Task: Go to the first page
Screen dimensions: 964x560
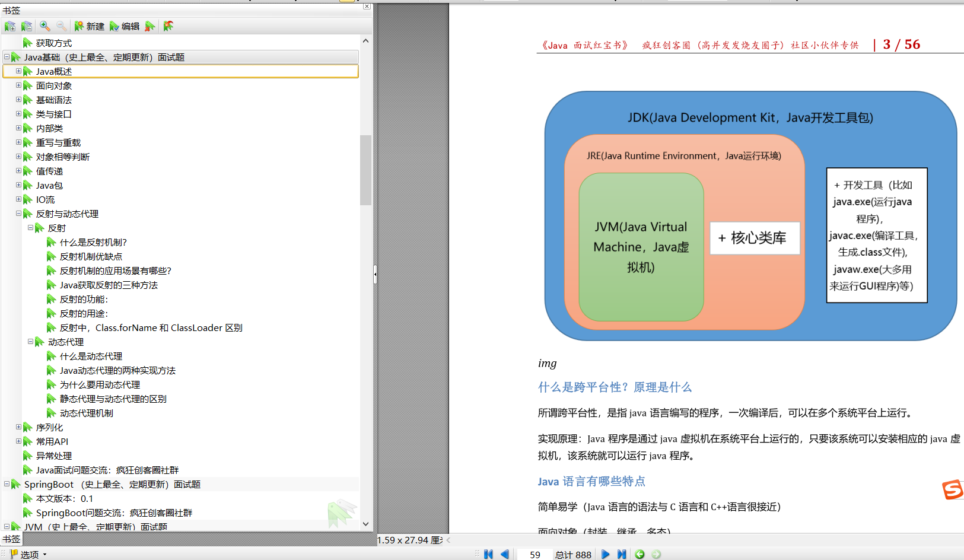Action: click(488, 554)
